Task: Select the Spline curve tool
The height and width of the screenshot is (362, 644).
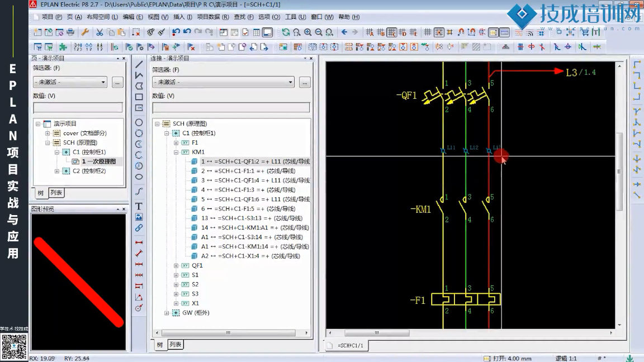Action: tap(139, 191)
